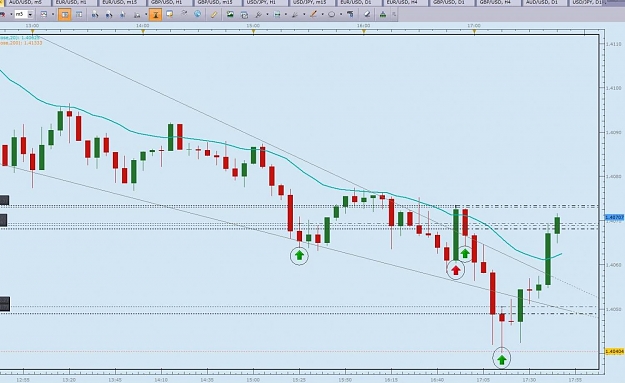Screen dimensions: 625x383
Task: Select the GBP/USD, m15 chart tab
Action: coord(217,2)
